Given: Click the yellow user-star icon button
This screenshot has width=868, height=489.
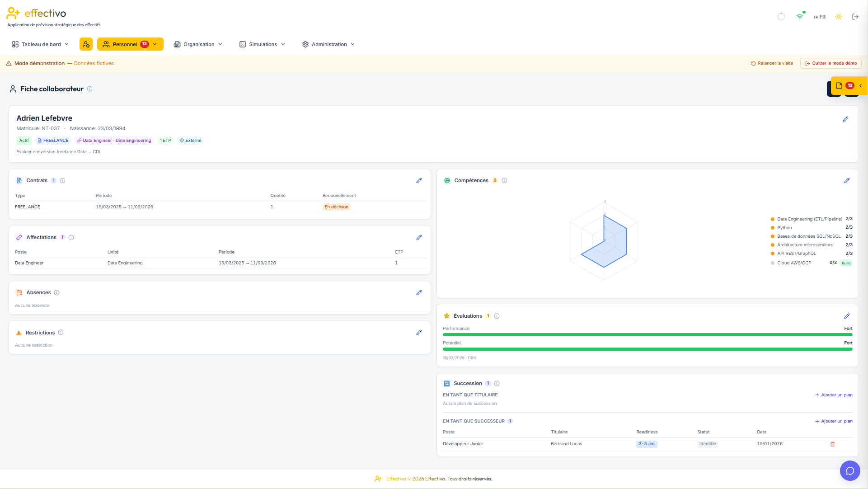Looking at the screenshot, I should (86, 44).
